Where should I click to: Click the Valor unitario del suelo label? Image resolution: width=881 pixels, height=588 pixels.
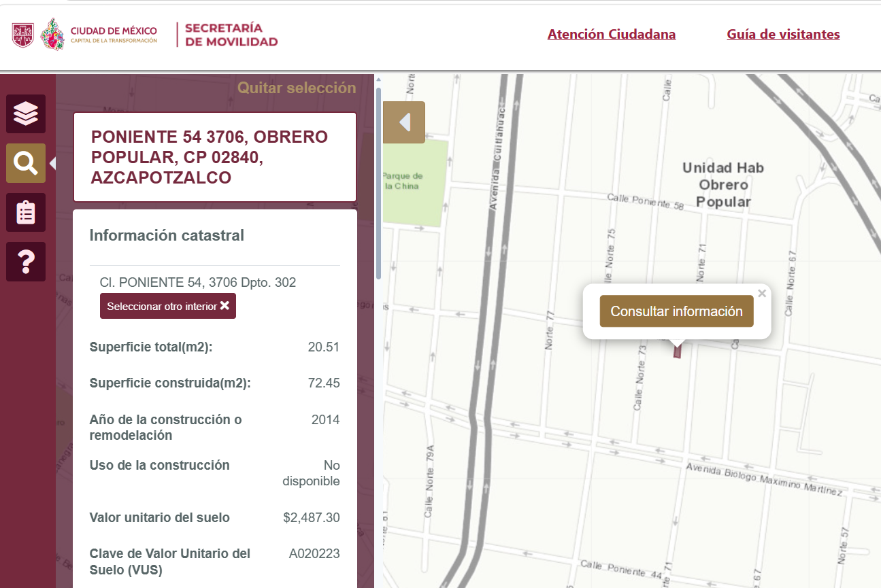[160, 518]
